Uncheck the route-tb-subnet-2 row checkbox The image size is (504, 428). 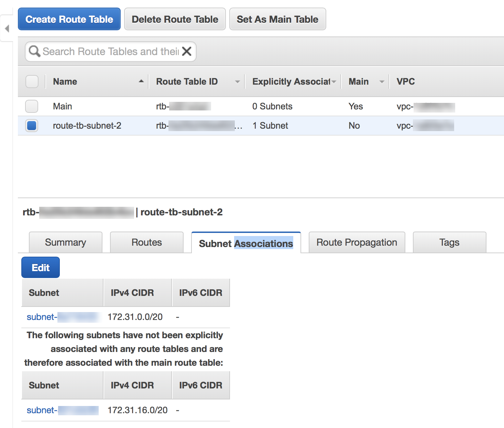pyautogui.click(x=32, y=126)
